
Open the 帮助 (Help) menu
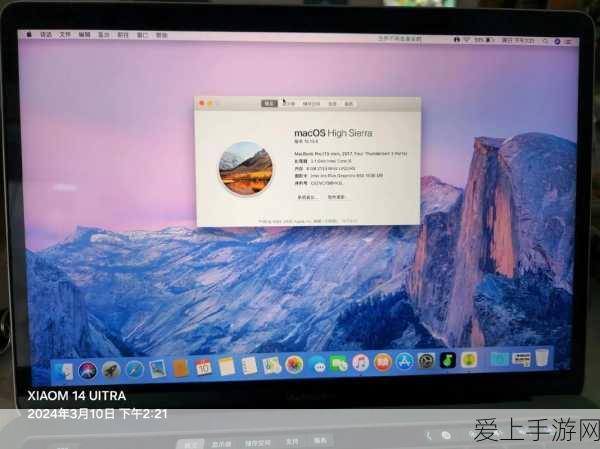pos(161,35)
